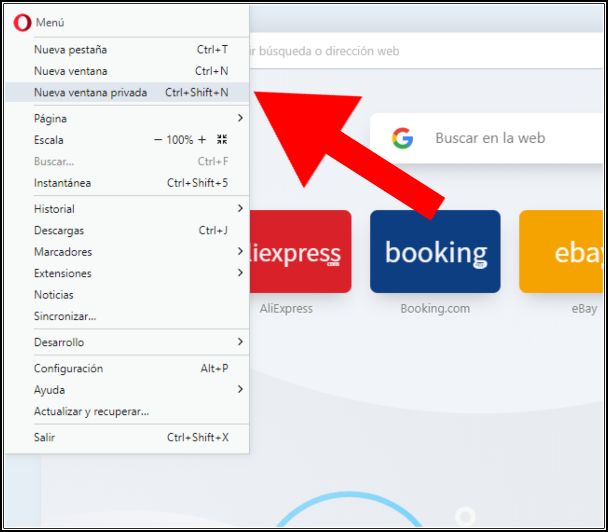Expand the Página submenu
Image resolution: width=608 pixels, height=532 pixels.
[127, 118]
